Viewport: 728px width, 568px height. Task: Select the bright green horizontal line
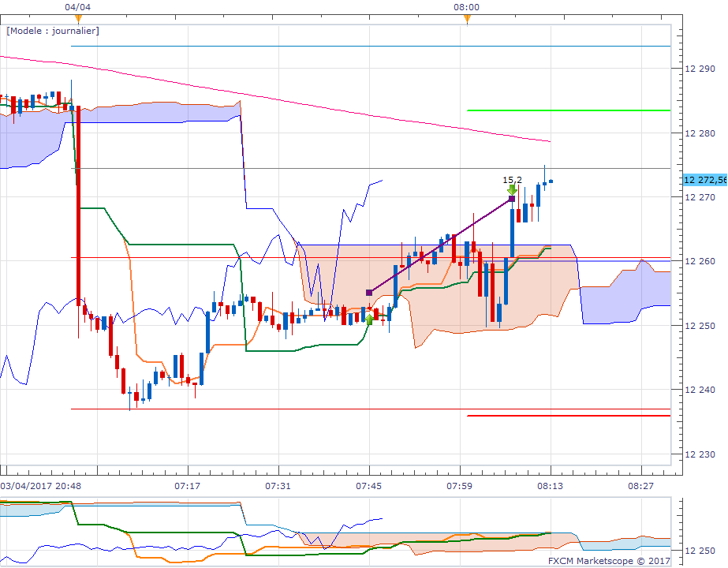pyautogui.click(x=569, y=110)
